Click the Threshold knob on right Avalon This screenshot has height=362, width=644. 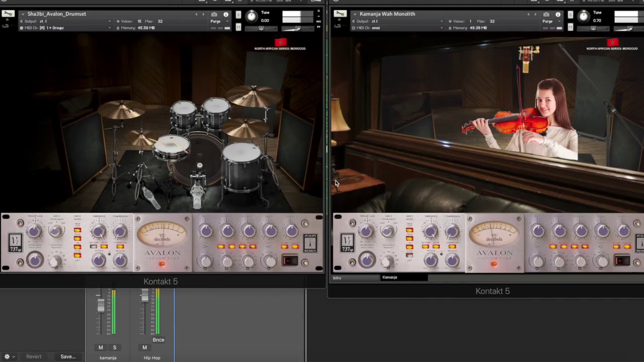tap(431, 231)
